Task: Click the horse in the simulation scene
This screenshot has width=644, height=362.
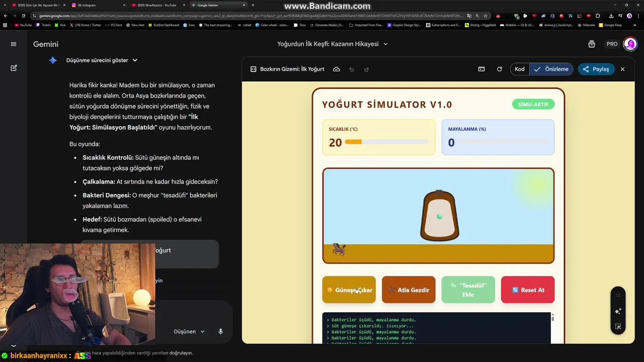Action: pyautogui.click(x=339, y=249)
